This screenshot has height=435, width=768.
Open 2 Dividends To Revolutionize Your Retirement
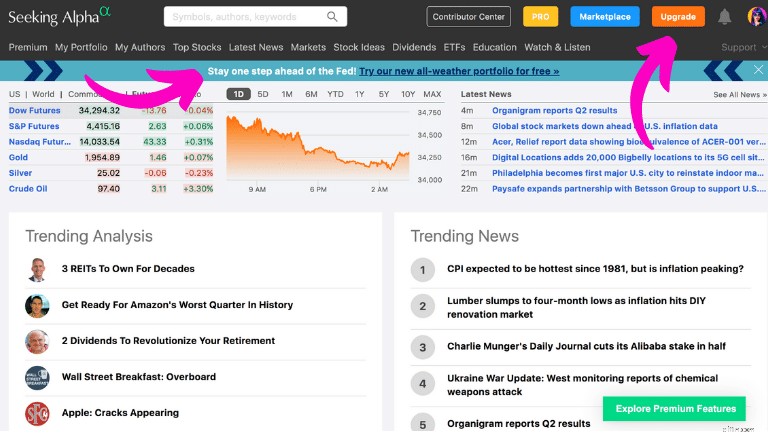pyautogui.click(x=168, y=341)
